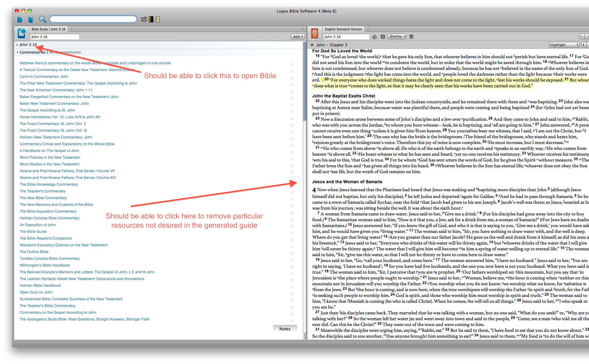The width and height of the screenshot is (589, 364).
Task: Star Holman New Testament Commentary row
Action: 292,138
